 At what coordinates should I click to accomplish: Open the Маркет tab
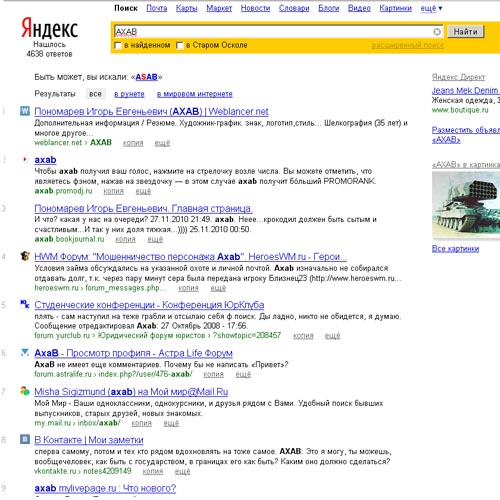[219, 8]
